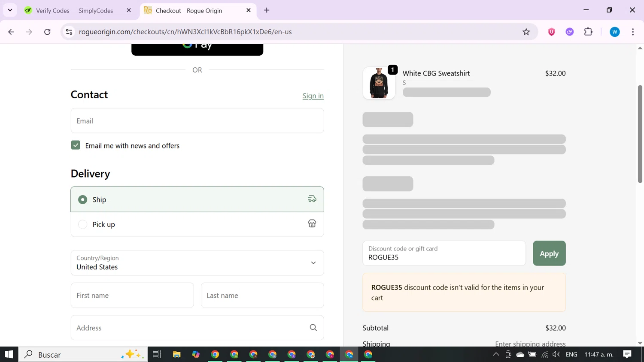
Task: Open Task View in taskbar
Action: [x=157, y=354]
